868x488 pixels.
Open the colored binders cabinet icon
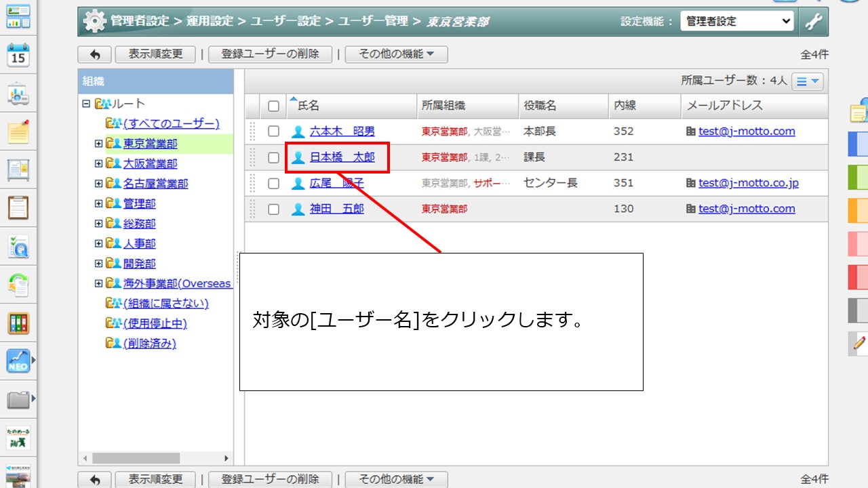pyautogui.click(x=18, y=323)
